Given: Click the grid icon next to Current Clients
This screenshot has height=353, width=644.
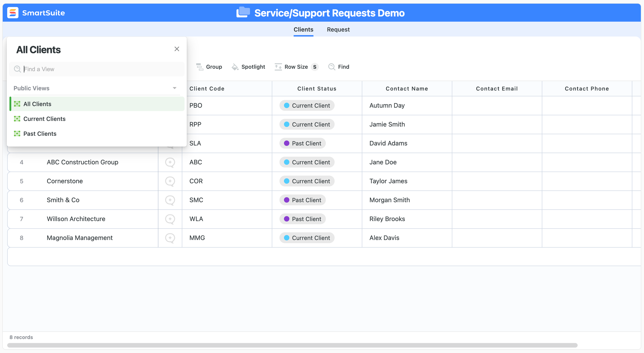Looking at the screenshot, I should 17,119.
